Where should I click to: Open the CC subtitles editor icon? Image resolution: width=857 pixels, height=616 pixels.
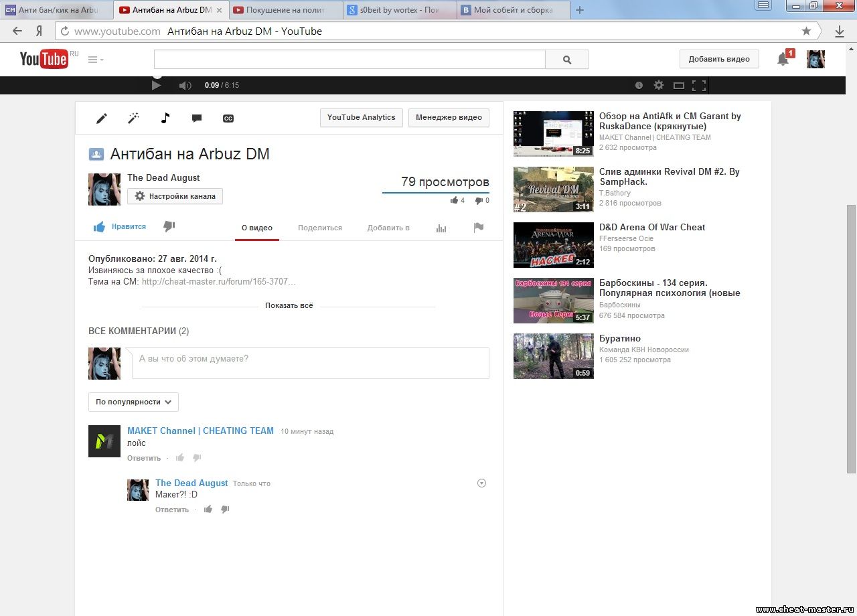point(228,119)
